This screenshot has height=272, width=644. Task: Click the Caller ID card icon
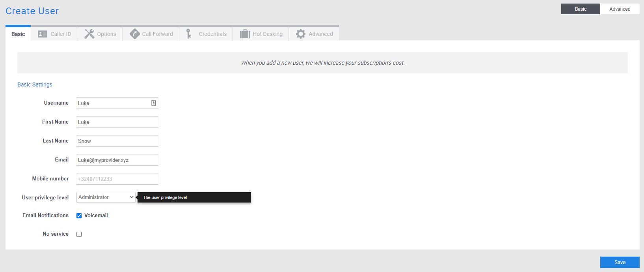42,34
